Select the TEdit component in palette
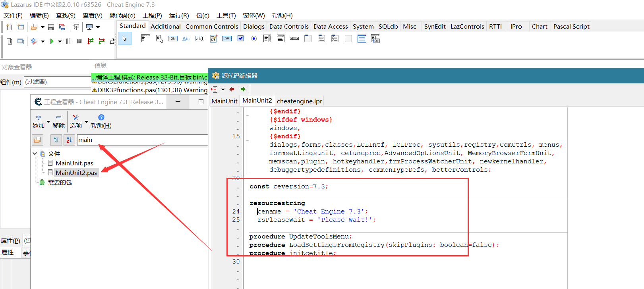 200,39
